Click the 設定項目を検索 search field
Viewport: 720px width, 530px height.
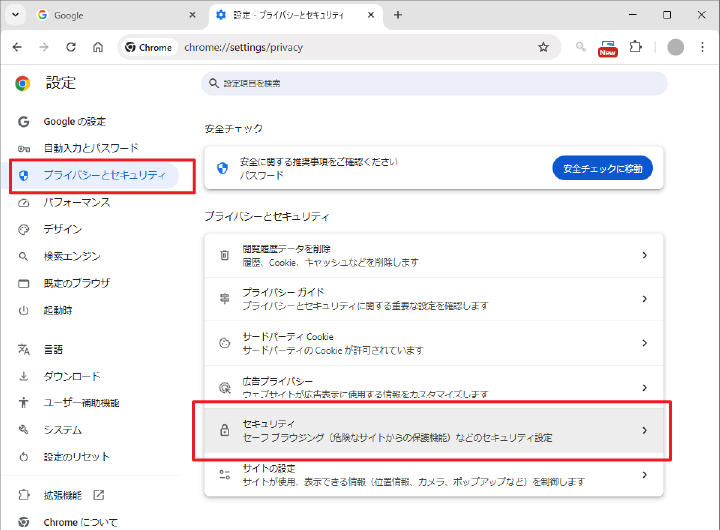tap(435, 83)
